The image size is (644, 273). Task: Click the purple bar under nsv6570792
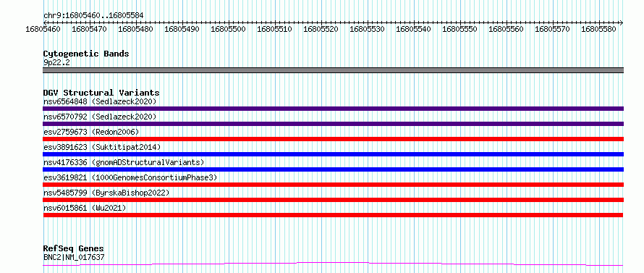tap(333, 124)
